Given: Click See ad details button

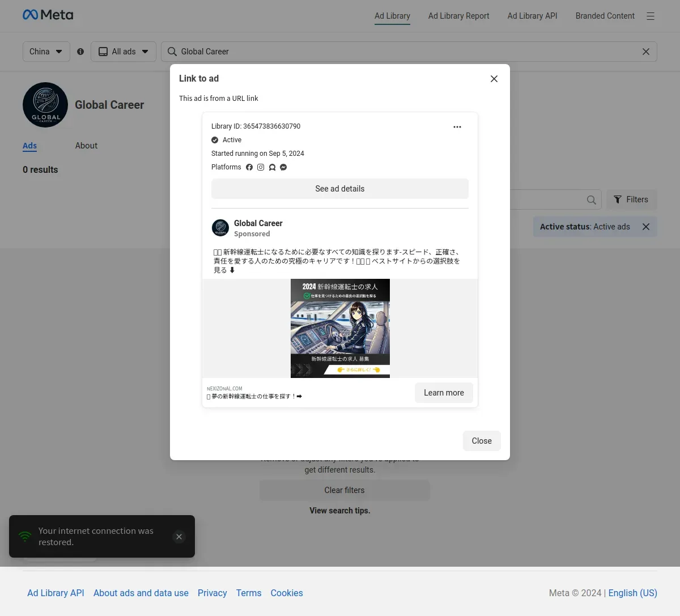Looking at the screenshot, I should [x=340, y=189].
